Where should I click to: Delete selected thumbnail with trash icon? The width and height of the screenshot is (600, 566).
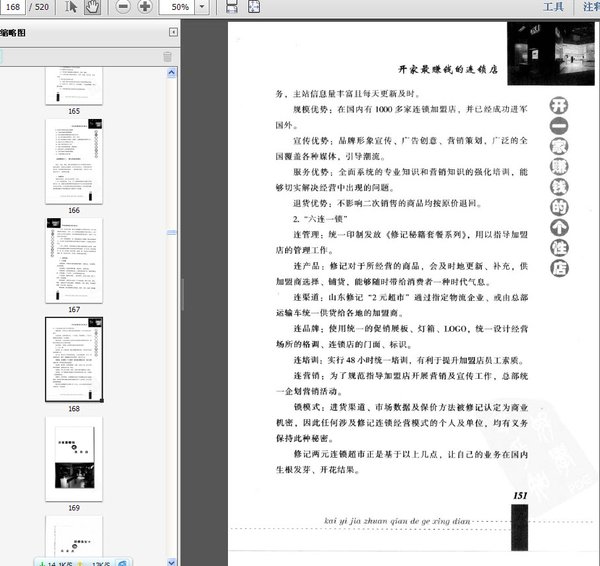(x=167, y=56)
